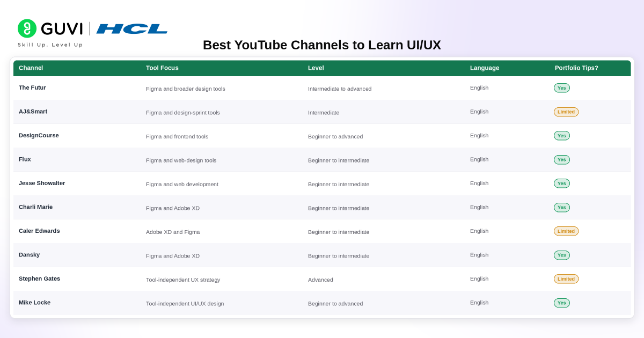644x338 pixels.
Task: Click Yes badge in Jesse Showalter row
Action: click(562, 183)
